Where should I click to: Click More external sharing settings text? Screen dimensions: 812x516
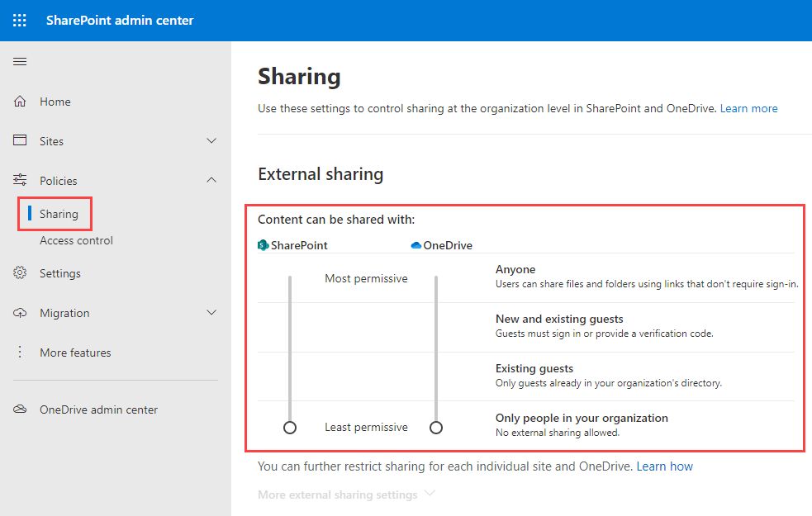point(338,495)
